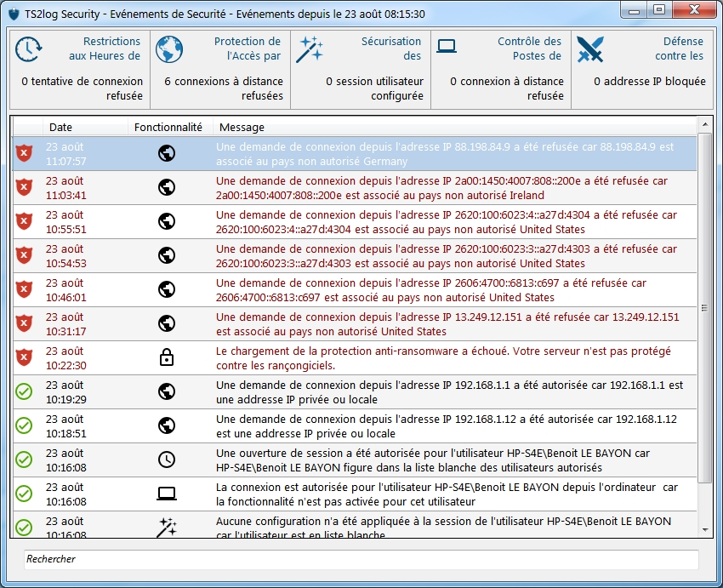The width and height of the screenshot is (723, 588).
Task: Click the magic wand session securing icon
Action: [x=310, y=49]
